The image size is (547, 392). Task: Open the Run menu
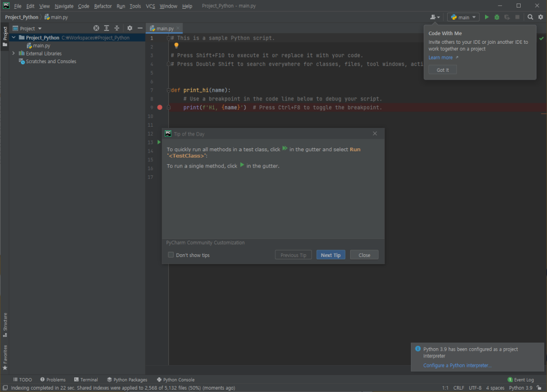121,6
